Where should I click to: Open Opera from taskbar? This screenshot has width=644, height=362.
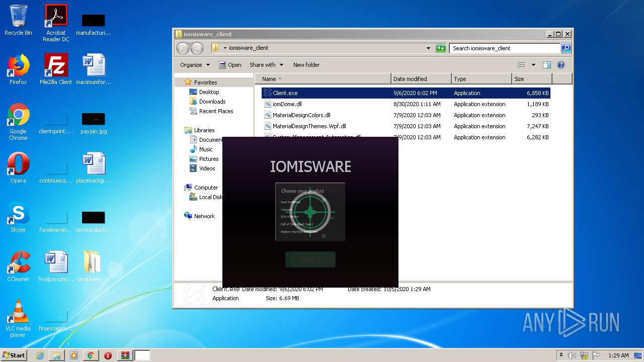[x=108, y=355]
